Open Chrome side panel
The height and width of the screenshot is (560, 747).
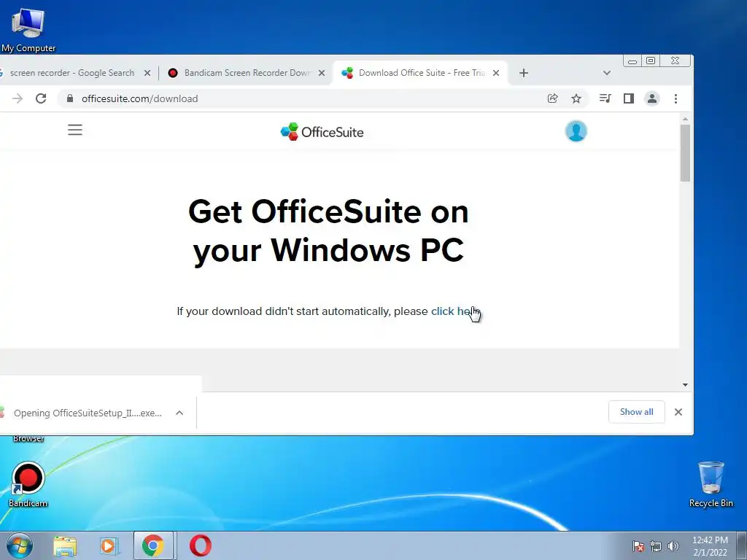[628, 98]
